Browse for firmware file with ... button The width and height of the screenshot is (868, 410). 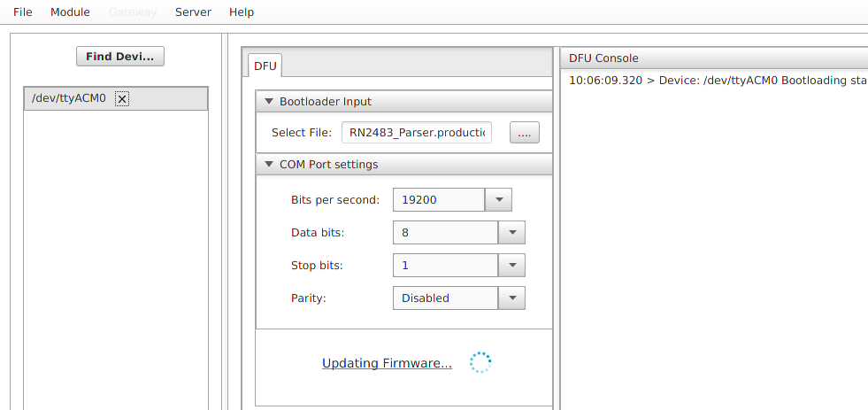(524, 133)
